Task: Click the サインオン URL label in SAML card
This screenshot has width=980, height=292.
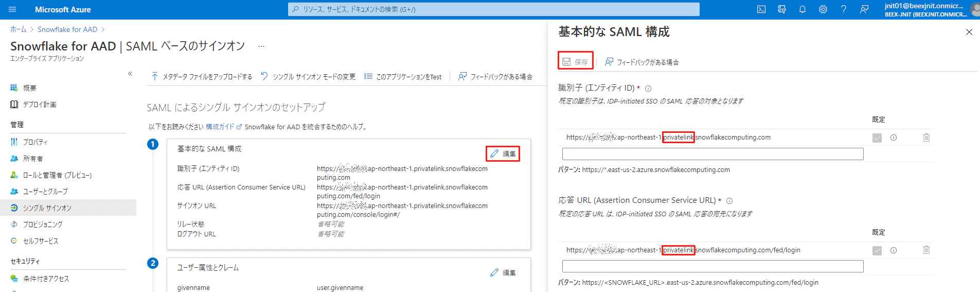Action: click(x=197, y=205)
